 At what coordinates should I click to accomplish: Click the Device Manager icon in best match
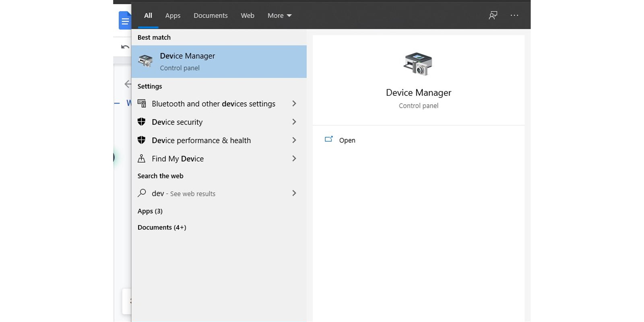pos(145,61)
